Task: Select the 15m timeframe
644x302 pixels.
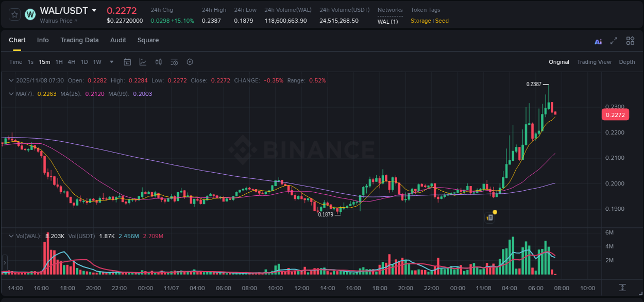Action: 44,61
